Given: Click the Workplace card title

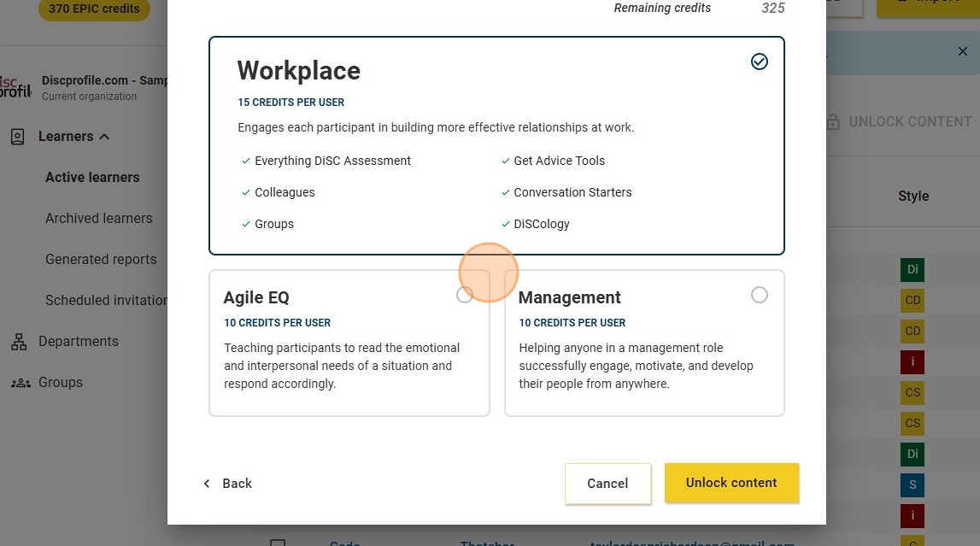Looking at the screenshot, I should point(299,71).
